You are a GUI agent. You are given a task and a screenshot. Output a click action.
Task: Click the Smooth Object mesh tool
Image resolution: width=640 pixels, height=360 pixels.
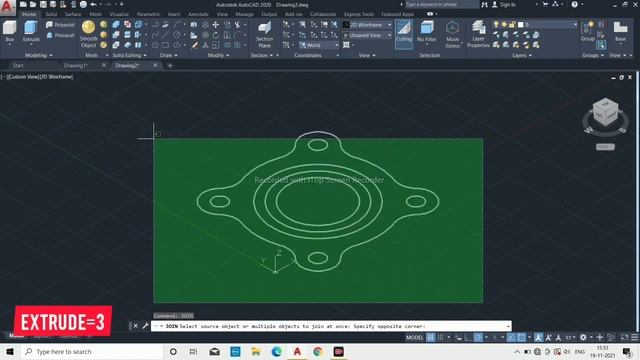pos(89,34)
